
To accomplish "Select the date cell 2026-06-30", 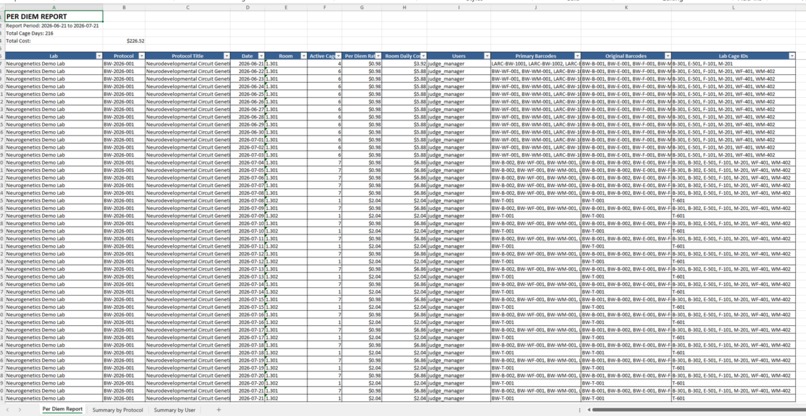I will pyautogui.click(x=248, y=132).
